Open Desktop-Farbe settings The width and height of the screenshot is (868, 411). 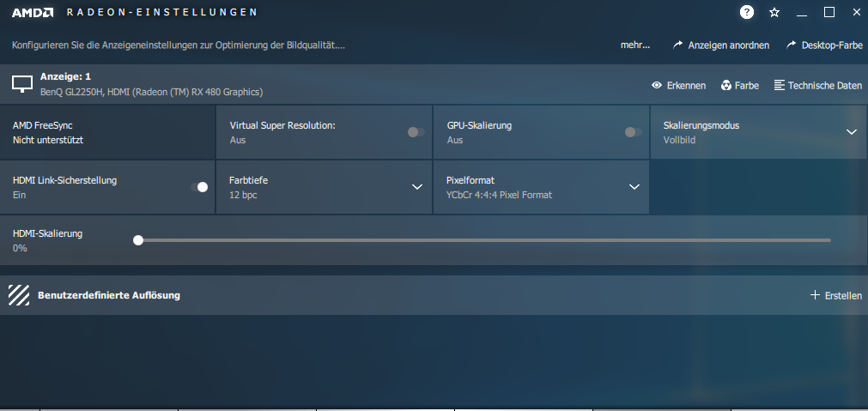coord(824,45)
